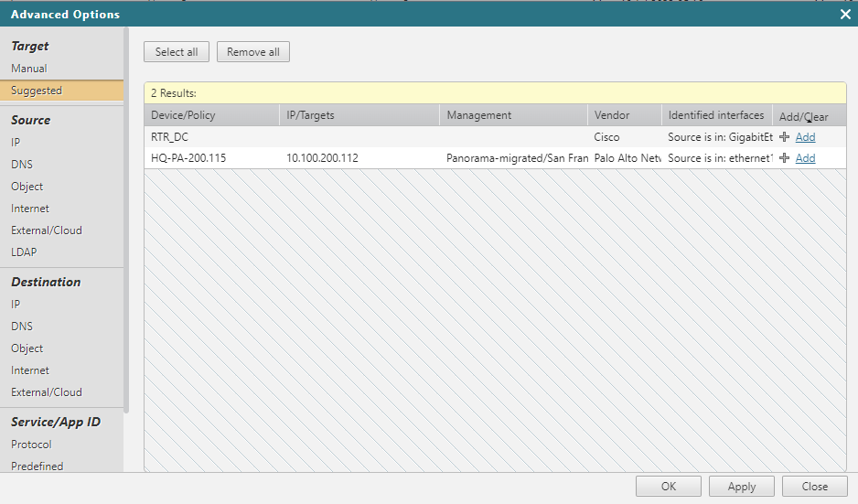Close the Advanced Options dialog with X
This screenshot has width=858, height=504.
coord(845,14)
